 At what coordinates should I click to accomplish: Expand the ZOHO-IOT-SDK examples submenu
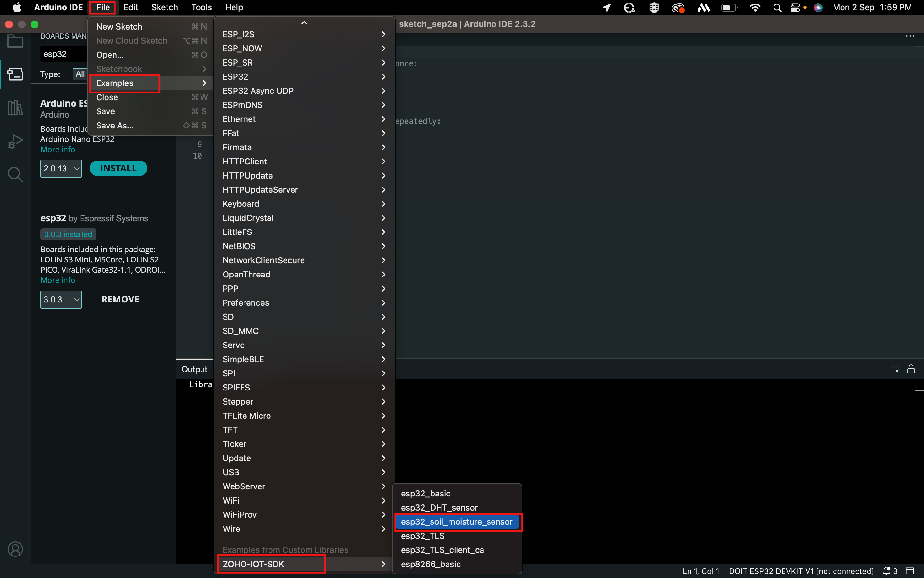point(304,564)
